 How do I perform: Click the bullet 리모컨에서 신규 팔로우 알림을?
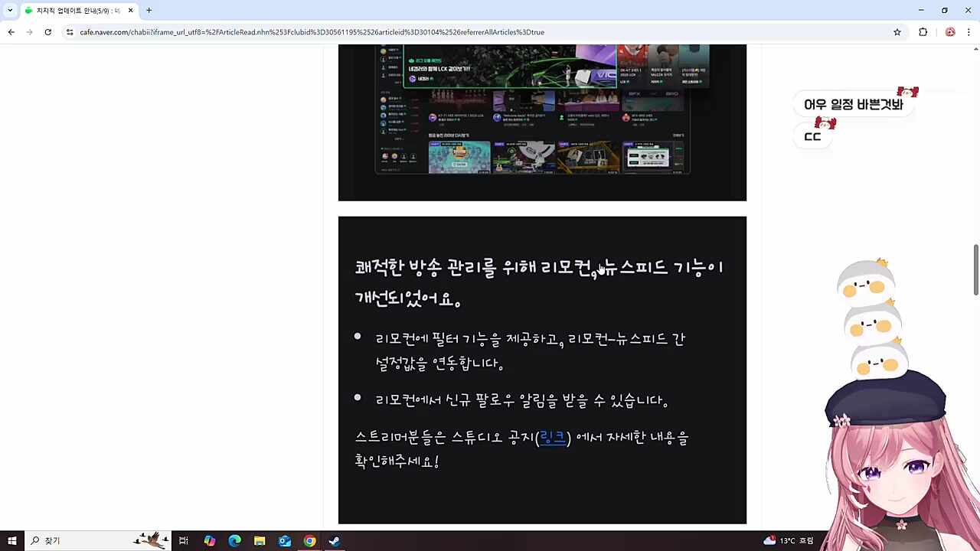[522, 400]
